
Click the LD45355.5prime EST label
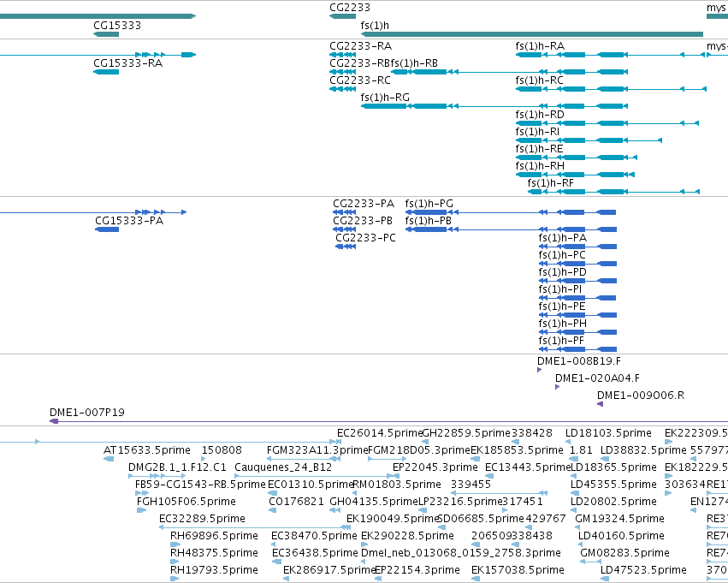(613, 485)
